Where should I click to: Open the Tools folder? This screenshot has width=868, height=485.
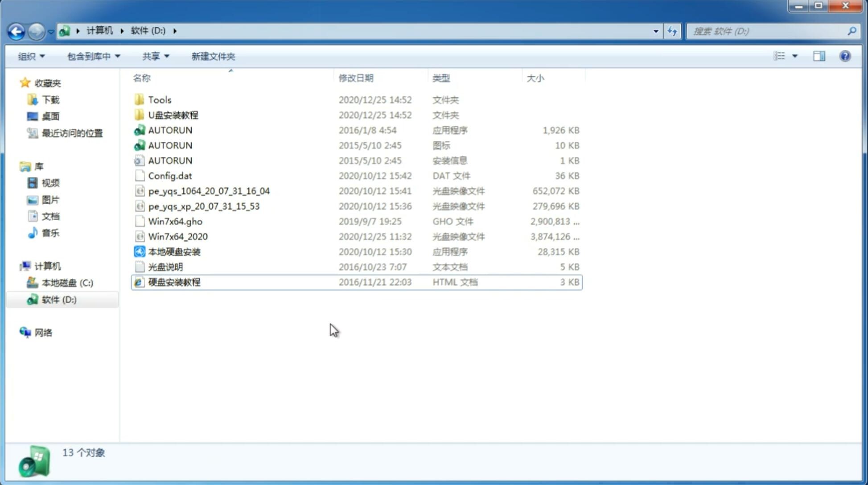[x=159, y=99]
